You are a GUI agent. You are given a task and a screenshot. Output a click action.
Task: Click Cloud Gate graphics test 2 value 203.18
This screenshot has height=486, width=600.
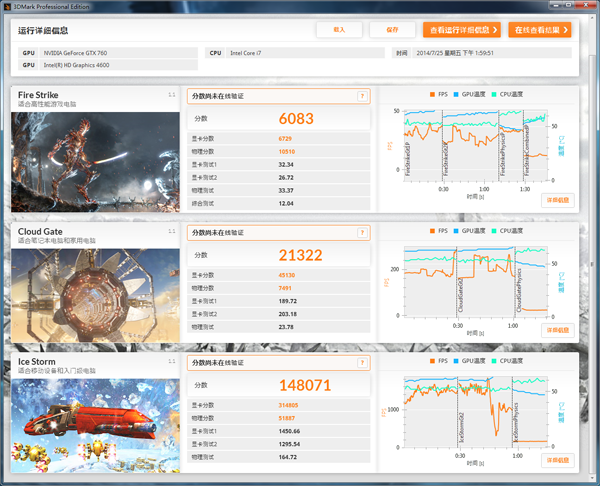click(x=288, y=314)
